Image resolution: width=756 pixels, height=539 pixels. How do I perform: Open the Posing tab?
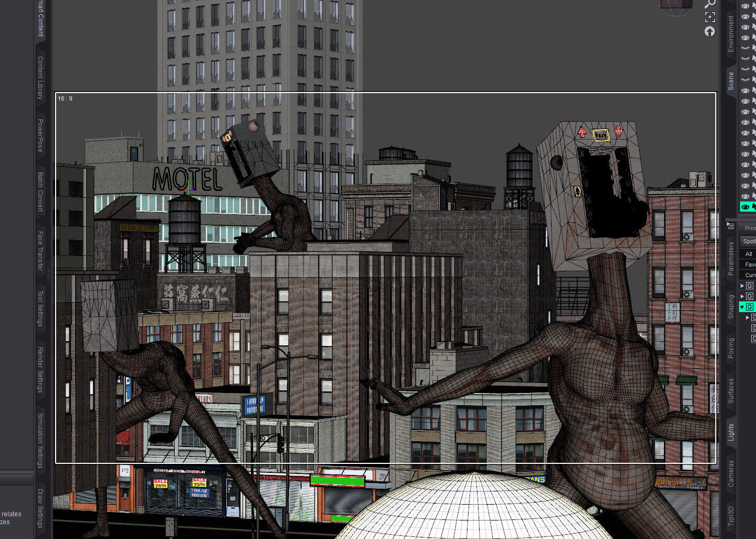pos(731,349)
